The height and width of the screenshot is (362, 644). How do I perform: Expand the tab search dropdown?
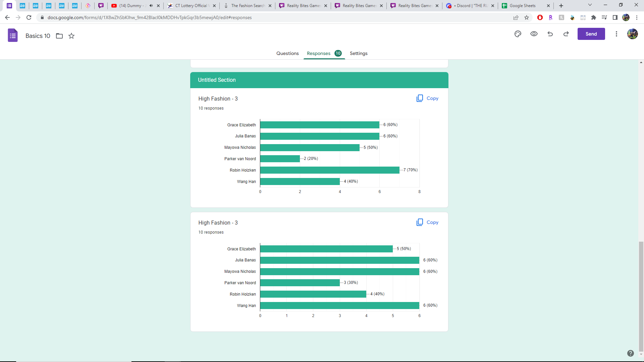[x=590, y=5]
